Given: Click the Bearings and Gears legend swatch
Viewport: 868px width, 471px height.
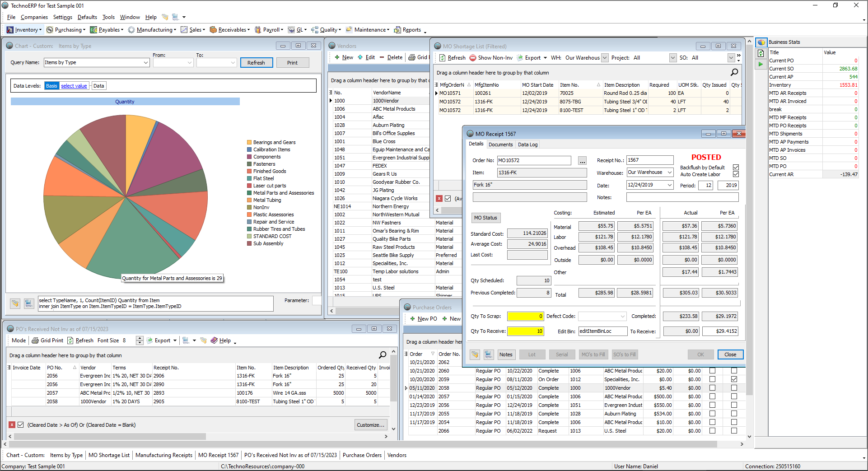Looking at the screenshot, I should [249, 142].
